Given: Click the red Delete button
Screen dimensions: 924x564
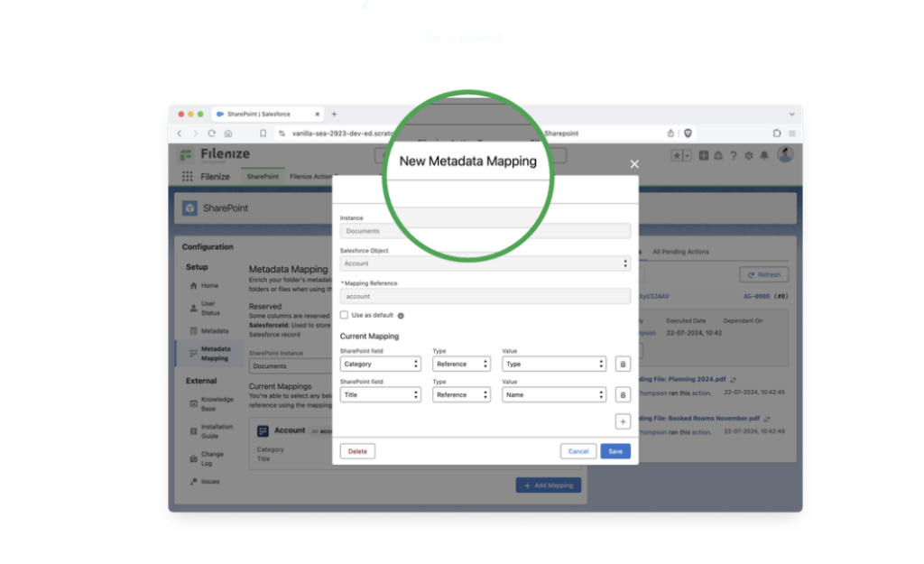Looking at the screenshot, I should point(357,451).
